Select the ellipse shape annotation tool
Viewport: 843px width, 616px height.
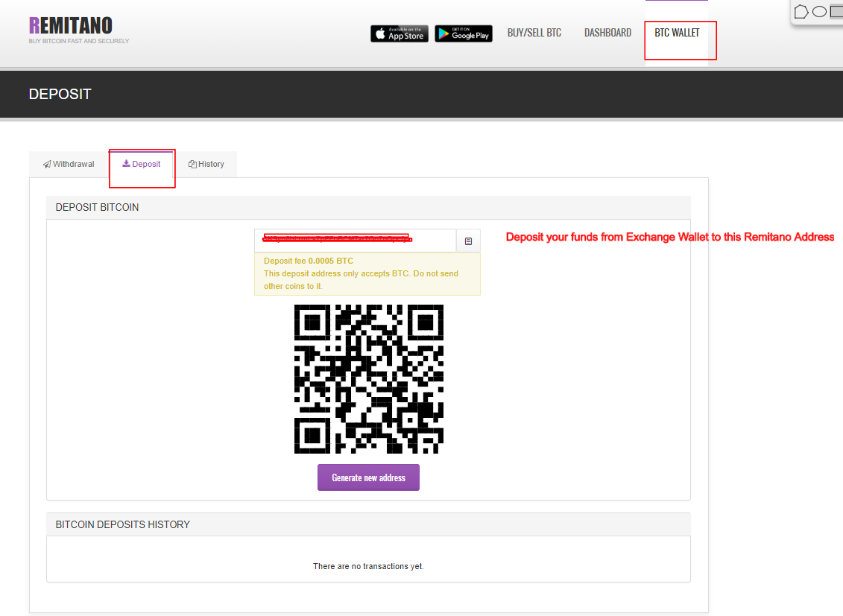tap(819, 11)
